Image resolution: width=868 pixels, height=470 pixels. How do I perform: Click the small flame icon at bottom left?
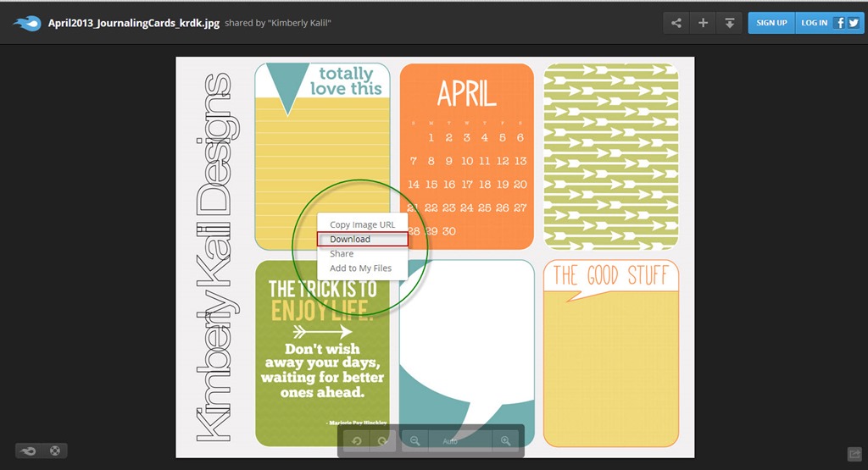(x=28, y=451)
